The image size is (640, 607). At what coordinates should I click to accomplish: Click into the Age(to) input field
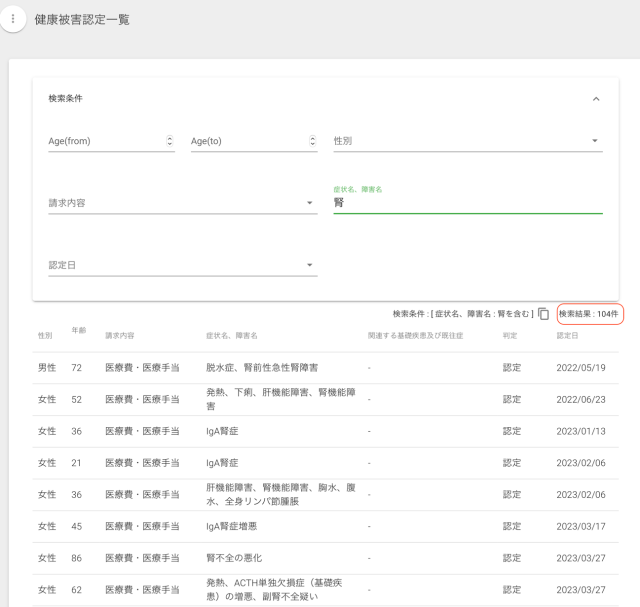(x=246, y=141)
